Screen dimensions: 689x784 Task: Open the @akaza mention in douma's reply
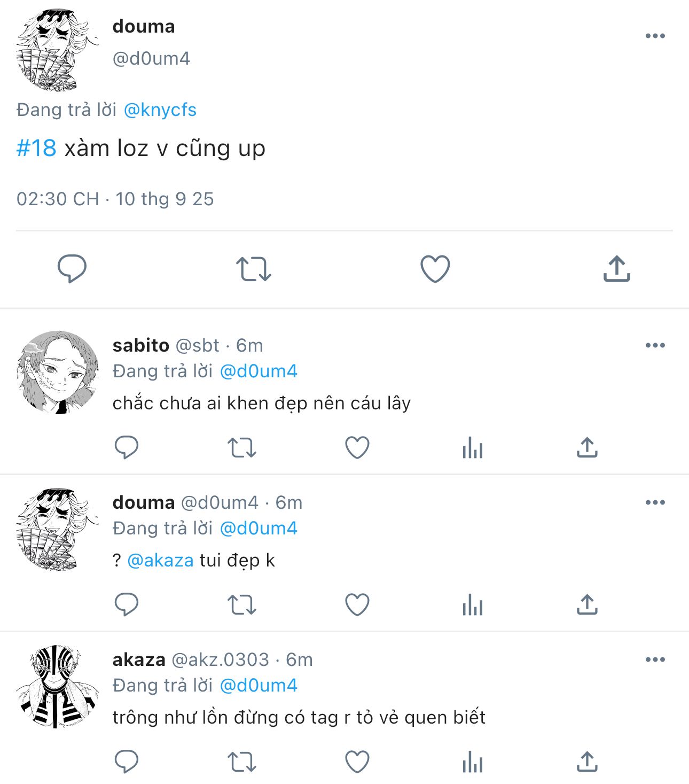pos(160,560)
